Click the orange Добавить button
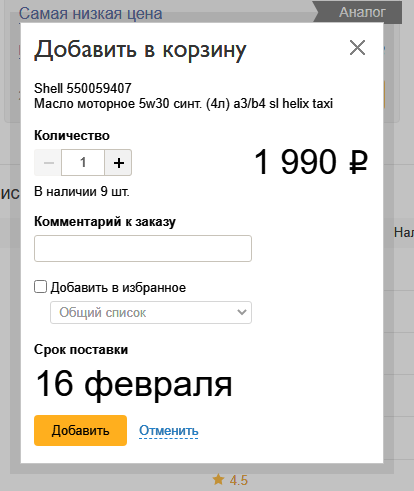The image size is (414, 491). click(x=80, y=430)
